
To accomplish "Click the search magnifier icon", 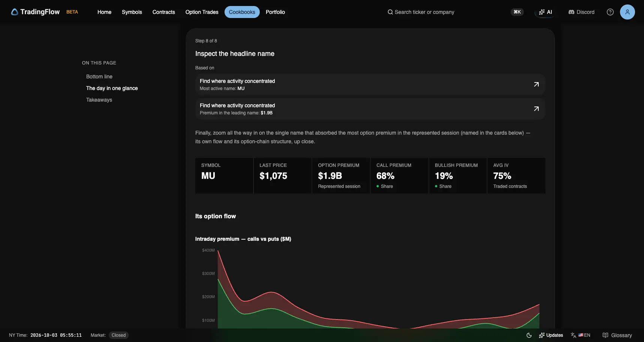I will (x=390, y=12).
